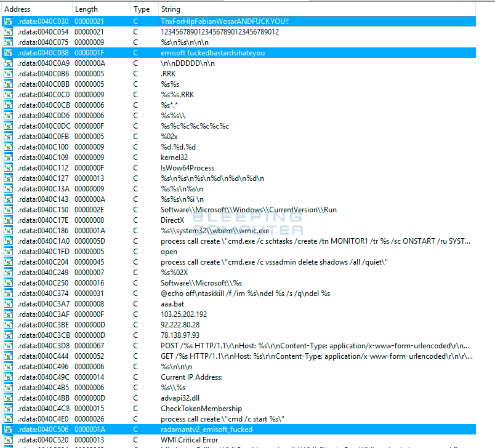Click the string icon beside .rdata:0040C0BB
Viewport: 495px width, 448px height.
click(x=8, y=84)
